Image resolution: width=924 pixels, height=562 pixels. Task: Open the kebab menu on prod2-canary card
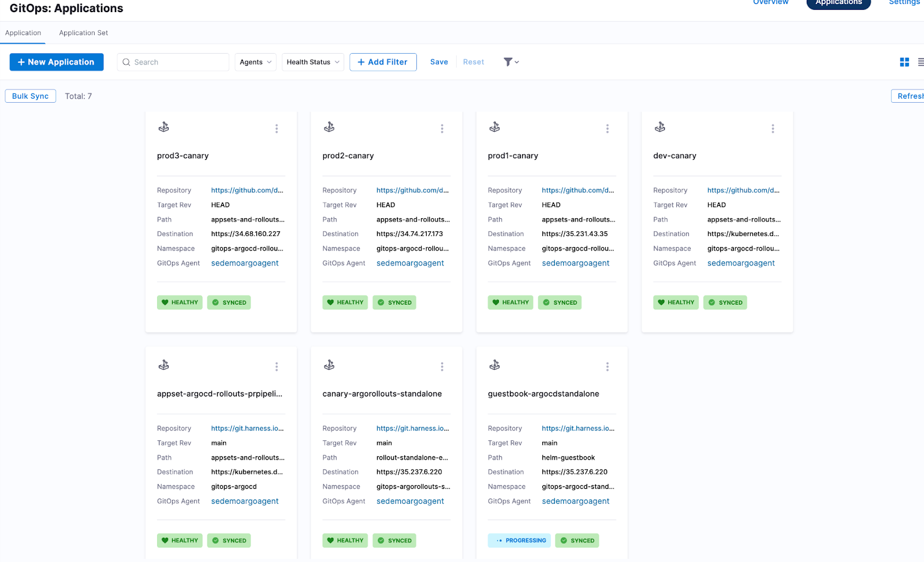coord(442,129)
